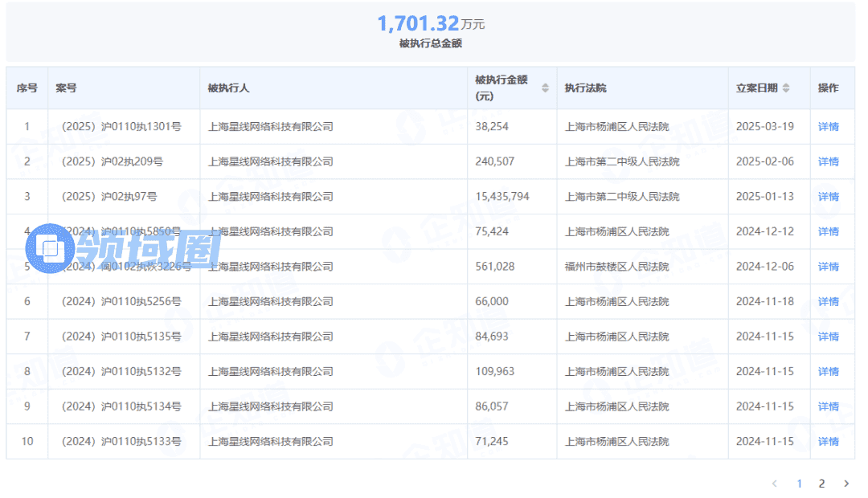Viewport: 868px width, 498px height.
Task: View 详情 for case 沪0110执5133号
Action: point(828,442)
